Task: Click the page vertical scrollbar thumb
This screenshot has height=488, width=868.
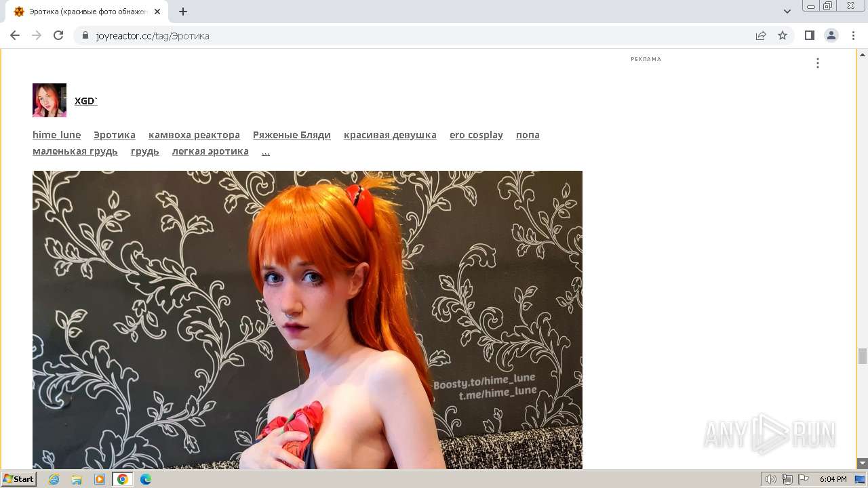Action: pos(863,356)
